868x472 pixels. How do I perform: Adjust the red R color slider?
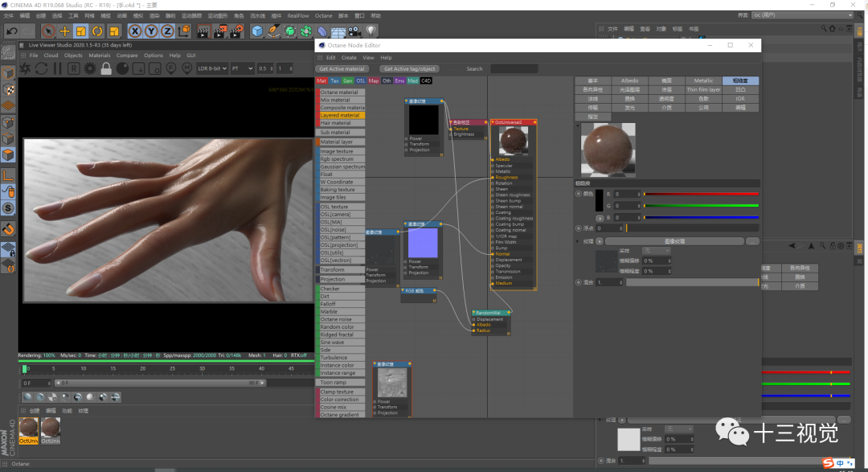pyautogui.click(x=701, y=194)
